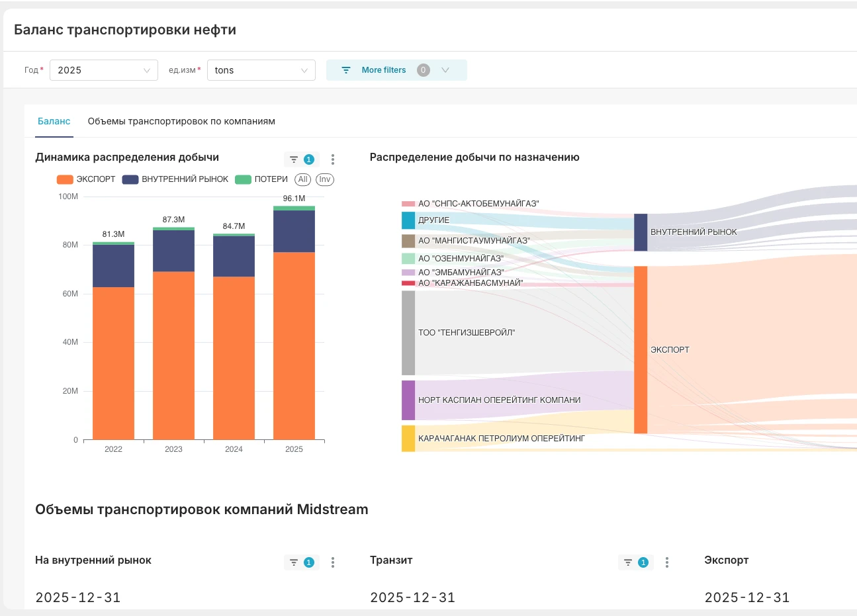Click КАРАЧАГАНАК ПЕТРОЛИУМ ОПЕРЕЙТИНГ Sankey node
The image size is (857, 616).
tap(408, 439)
